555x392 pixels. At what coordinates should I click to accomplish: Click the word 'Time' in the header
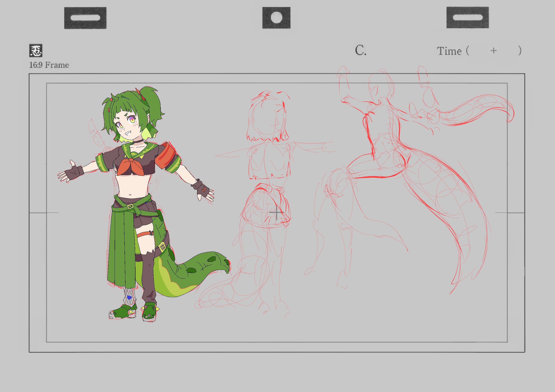(x=449, y=51)
